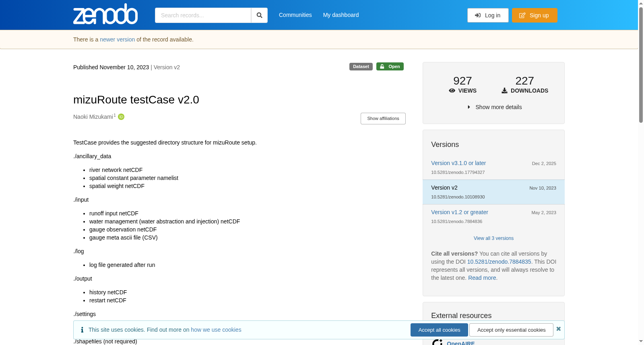Click the lock icon in the Open badge
This screenshot has width=644, height=345.
pyautogui.click(x=382, y=66)
